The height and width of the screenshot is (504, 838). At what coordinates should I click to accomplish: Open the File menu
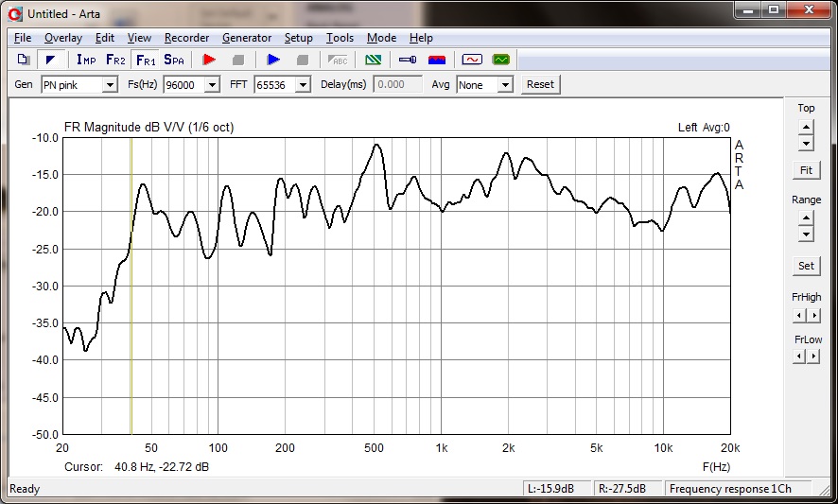pos(23,38)
